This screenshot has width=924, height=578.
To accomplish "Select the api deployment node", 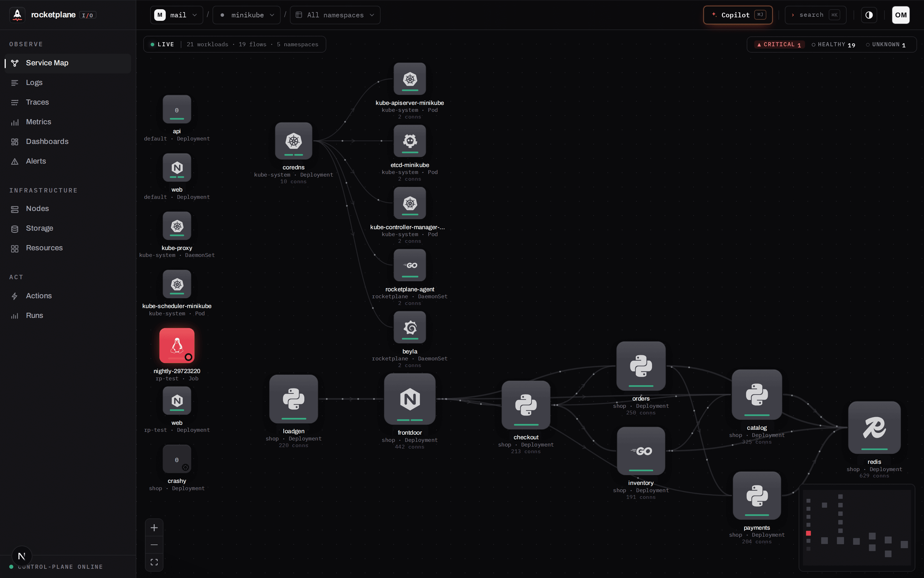I will pos(177,109).
